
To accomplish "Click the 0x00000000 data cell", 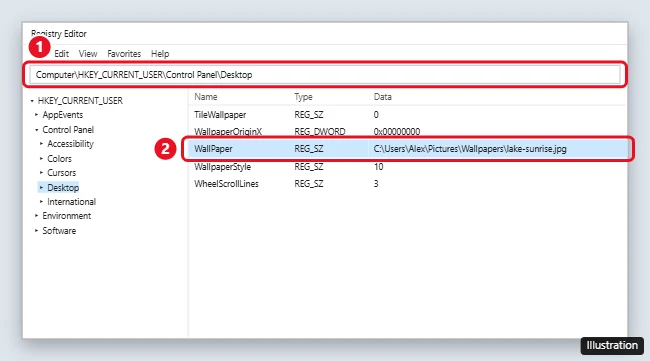I will point(397,131).
